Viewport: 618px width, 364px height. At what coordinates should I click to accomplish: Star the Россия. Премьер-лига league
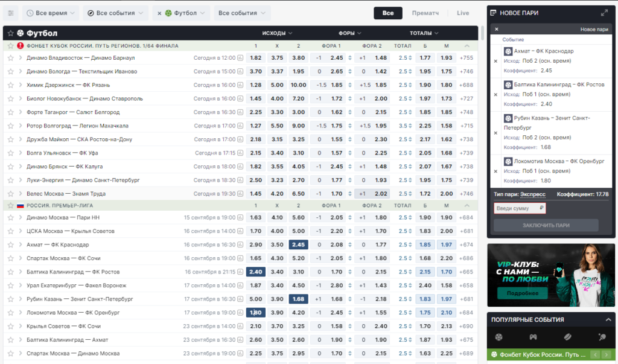click(x=11, y=205)
